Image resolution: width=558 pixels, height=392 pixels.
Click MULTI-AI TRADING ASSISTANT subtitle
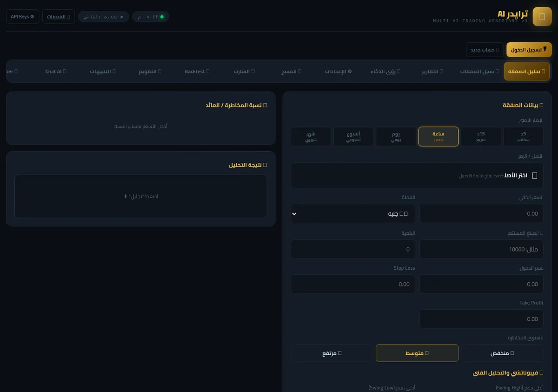coord(480,21)
